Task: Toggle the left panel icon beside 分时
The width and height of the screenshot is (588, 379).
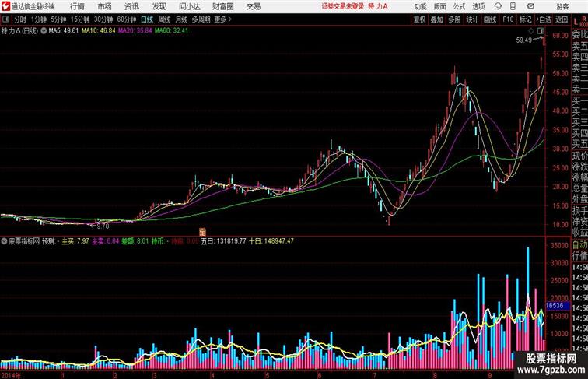Action: [5, 19]
